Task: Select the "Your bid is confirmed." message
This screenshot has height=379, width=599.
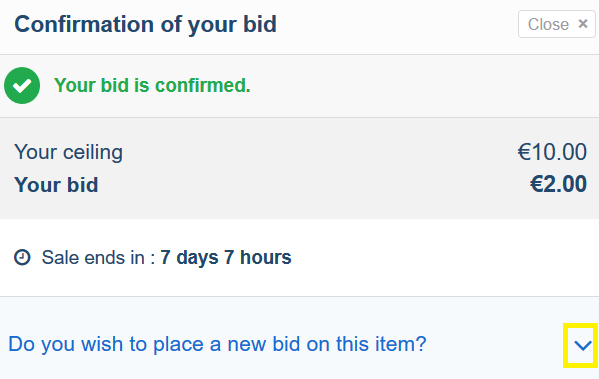Action: (152, 85)
